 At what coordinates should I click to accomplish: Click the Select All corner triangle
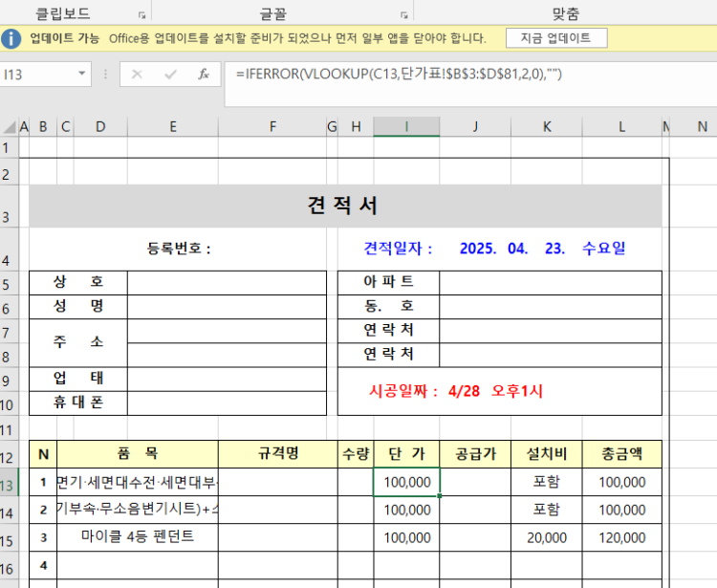pyautogui.click(x=10, y=126)
